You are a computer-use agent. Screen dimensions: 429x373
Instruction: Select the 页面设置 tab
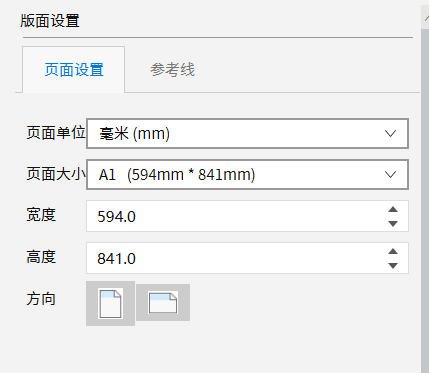[74, 70]
